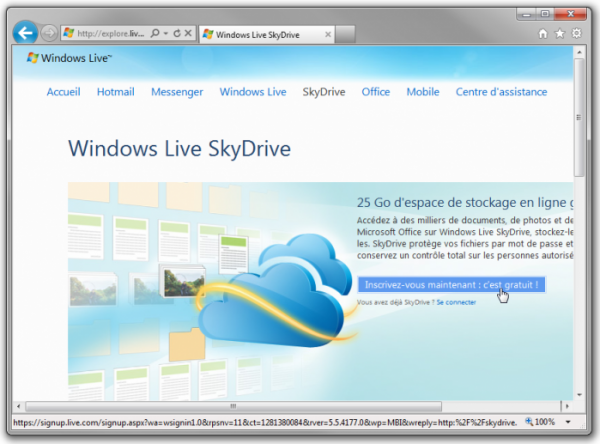
Task: Stop loading with the address bar X
Action: click(x=188, y=33)
